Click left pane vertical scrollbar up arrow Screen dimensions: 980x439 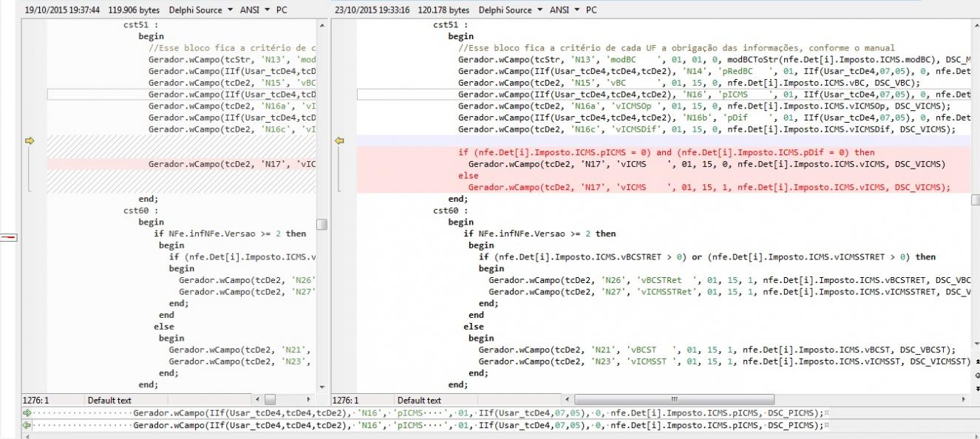coord(321,24)
